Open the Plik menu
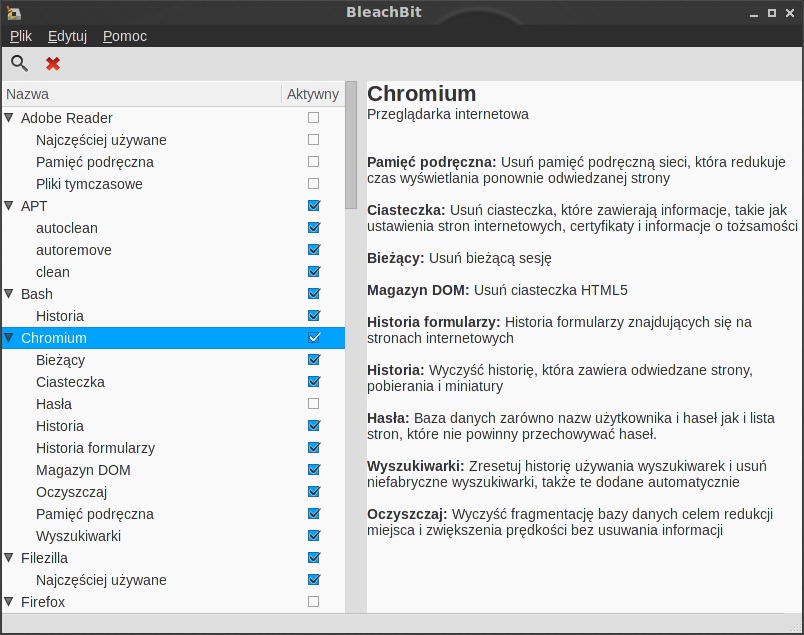The height and width of the screenshot is (635, 804). click(x=21, y=36)
